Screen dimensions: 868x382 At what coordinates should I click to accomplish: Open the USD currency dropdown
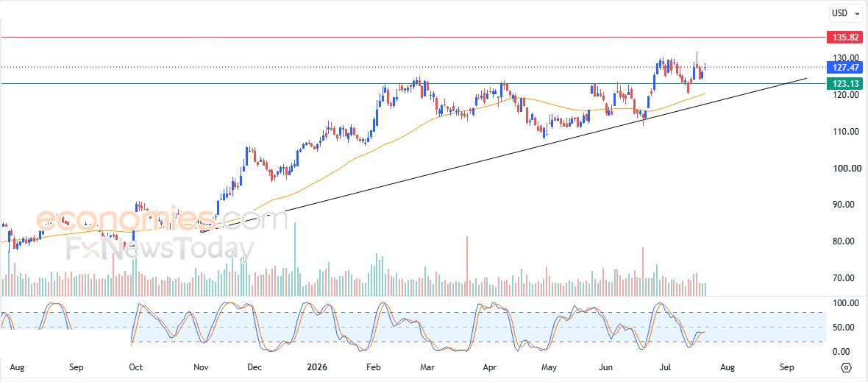pos(846,13)
